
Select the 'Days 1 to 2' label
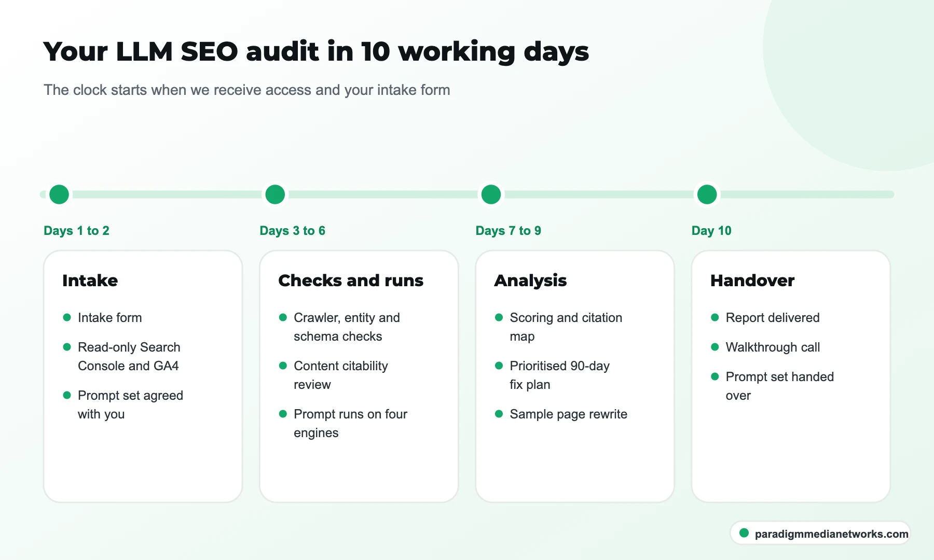coord(76,231)
